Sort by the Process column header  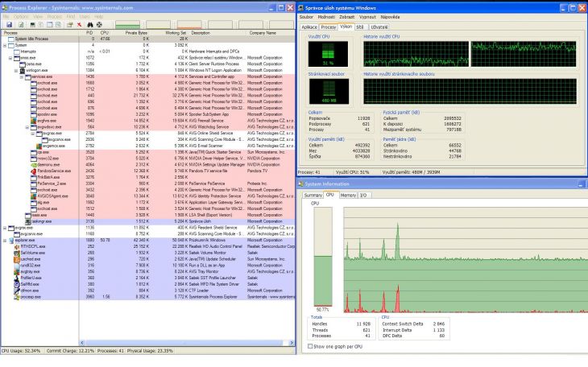tap(40, 33)
